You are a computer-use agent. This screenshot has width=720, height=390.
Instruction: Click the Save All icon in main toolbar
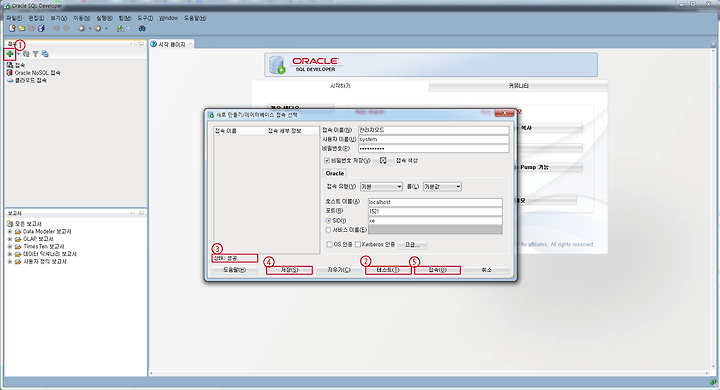pos(41,28)
